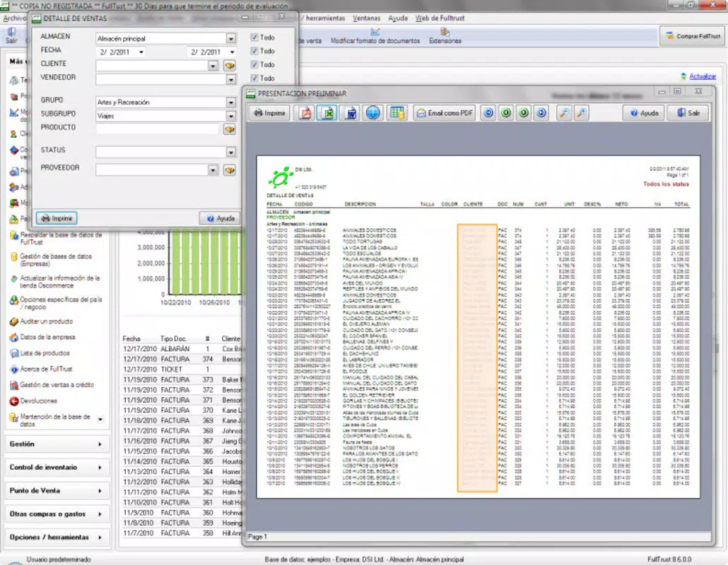
Task: Open the Ventanas menu
Action: point(366,18)
